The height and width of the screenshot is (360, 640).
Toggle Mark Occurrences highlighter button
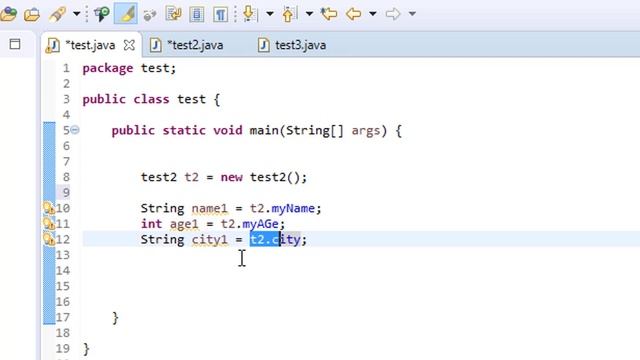point(126,14)
